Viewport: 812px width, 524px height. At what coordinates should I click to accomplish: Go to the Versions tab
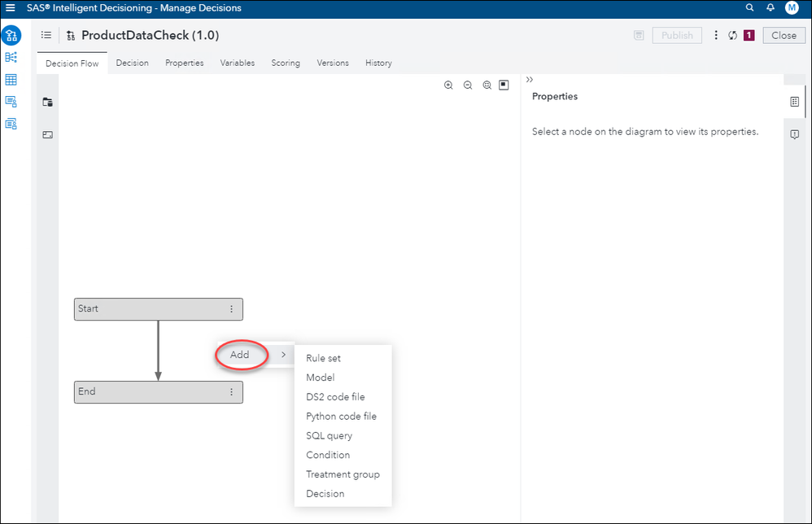pos(333,63)
